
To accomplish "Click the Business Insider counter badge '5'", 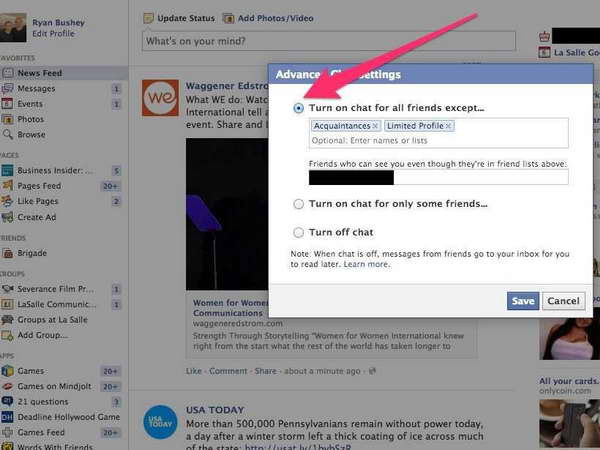I will click(117, 171).
